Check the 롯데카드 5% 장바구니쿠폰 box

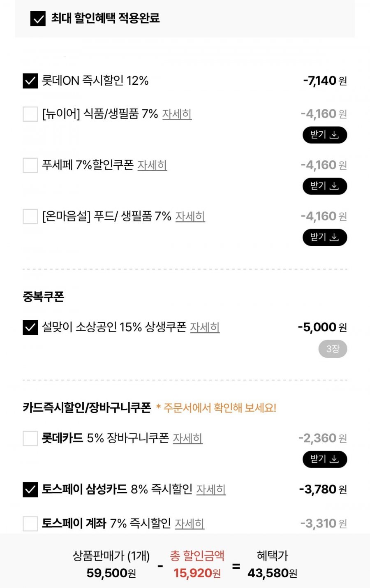[30, 438]
